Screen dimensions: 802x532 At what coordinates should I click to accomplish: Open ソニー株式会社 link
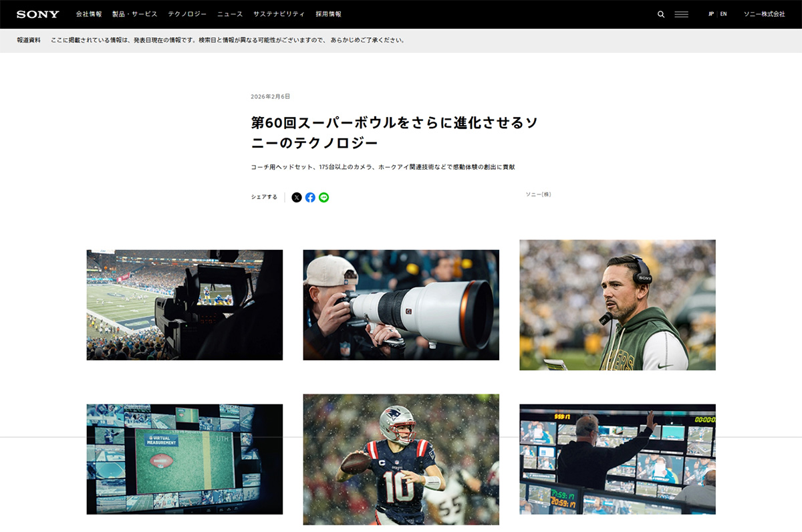(x=764, y=14)
